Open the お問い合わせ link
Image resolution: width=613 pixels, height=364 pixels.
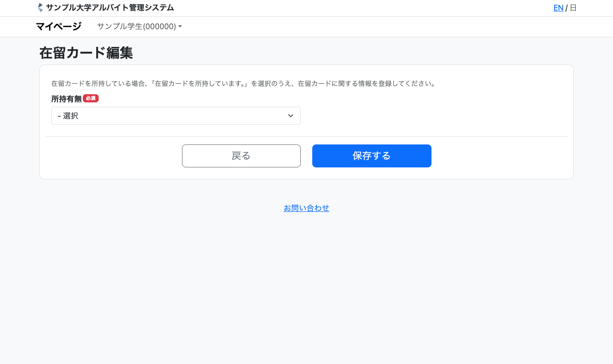pyautogui.click(x=306, y=208)
